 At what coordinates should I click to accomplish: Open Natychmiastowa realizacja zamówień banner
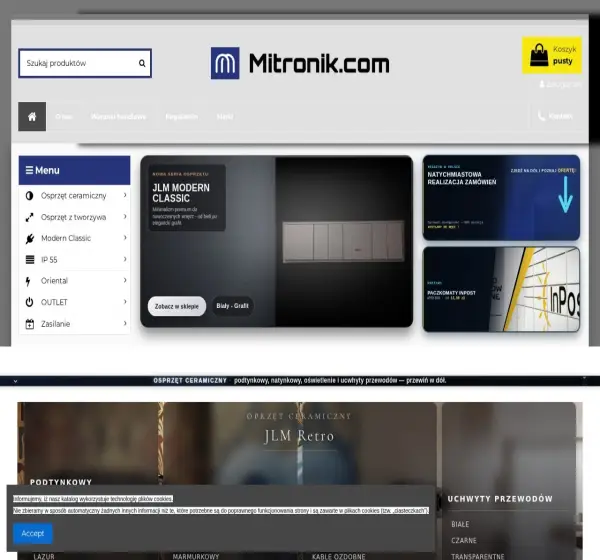(501, 198)
